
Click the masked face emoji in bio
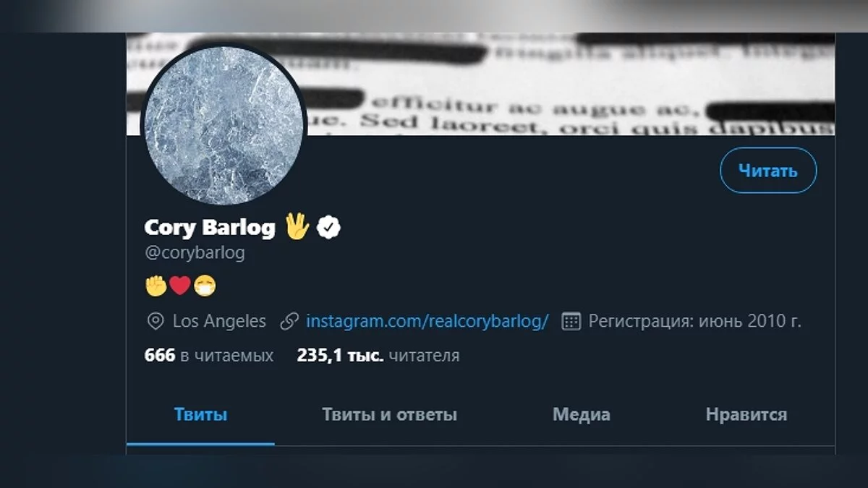(x=205, y=286)
